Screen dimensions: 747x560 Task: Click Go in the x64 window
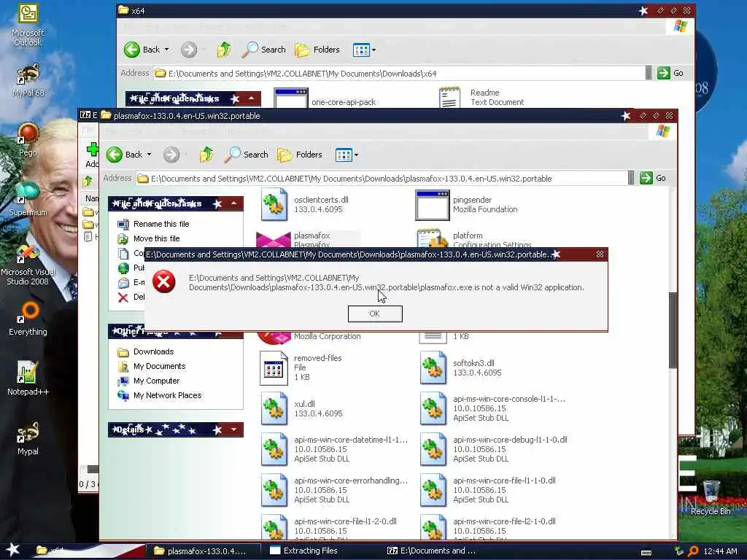tap(671, 73)
